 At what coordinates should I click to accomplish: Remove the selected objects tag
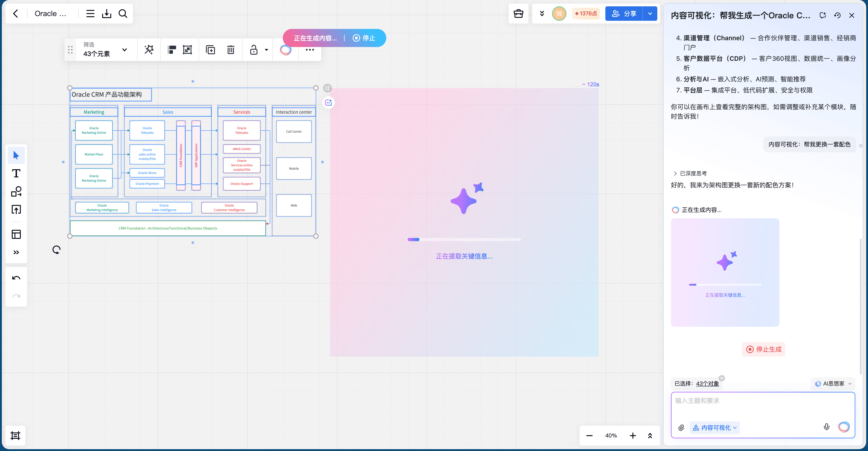click(722, 378)
